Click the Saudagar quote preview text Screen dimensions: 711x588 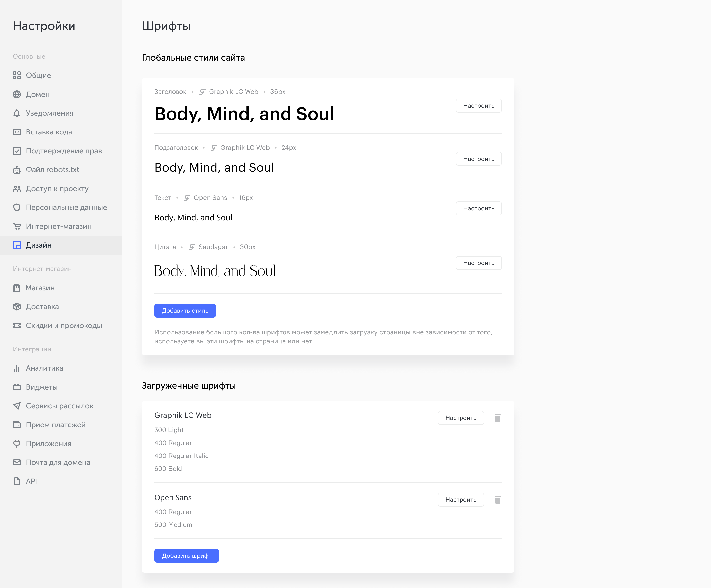point(215,271)
